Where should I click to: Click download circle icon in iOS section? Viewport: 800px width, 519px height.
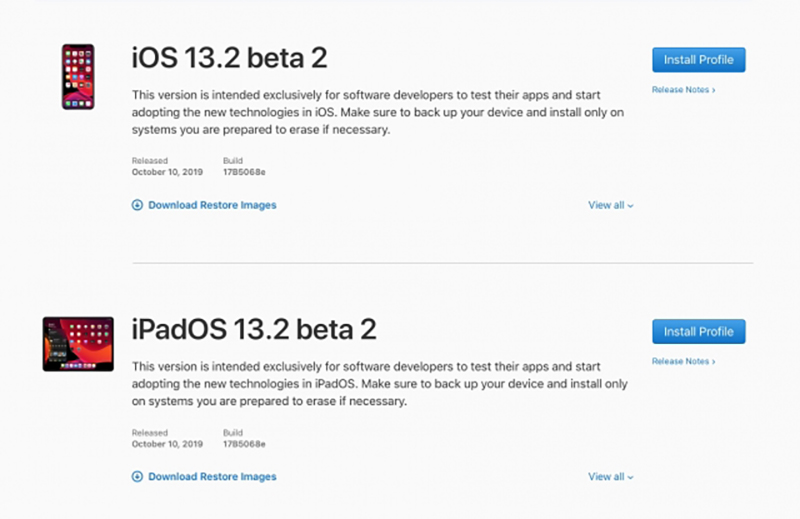[138, 205]
